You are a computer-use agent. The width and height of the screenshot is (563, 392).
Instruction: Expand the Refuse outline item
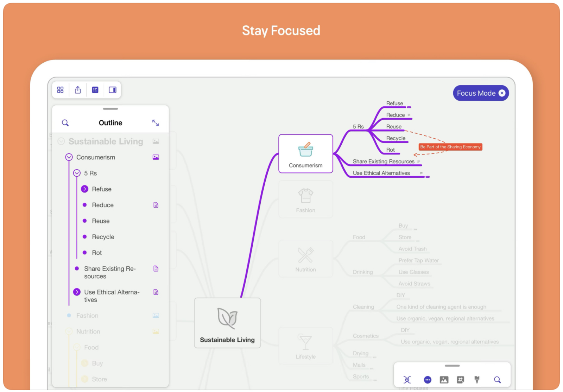tap(85, 189)
